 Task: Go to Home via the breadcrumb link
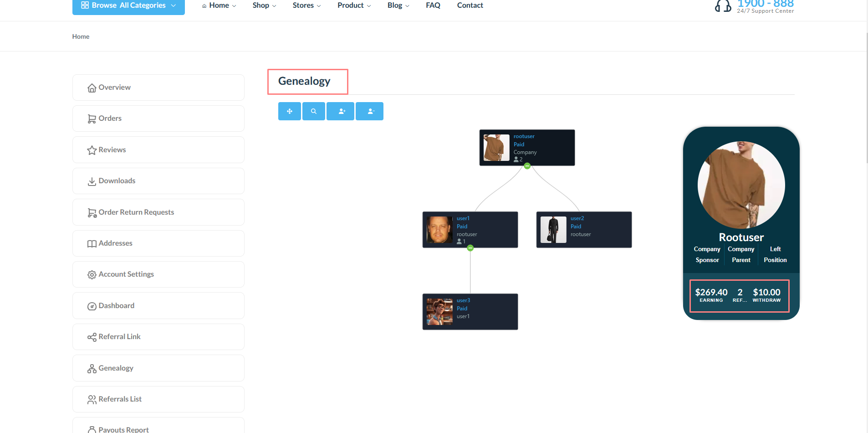[x=81, y=36]
